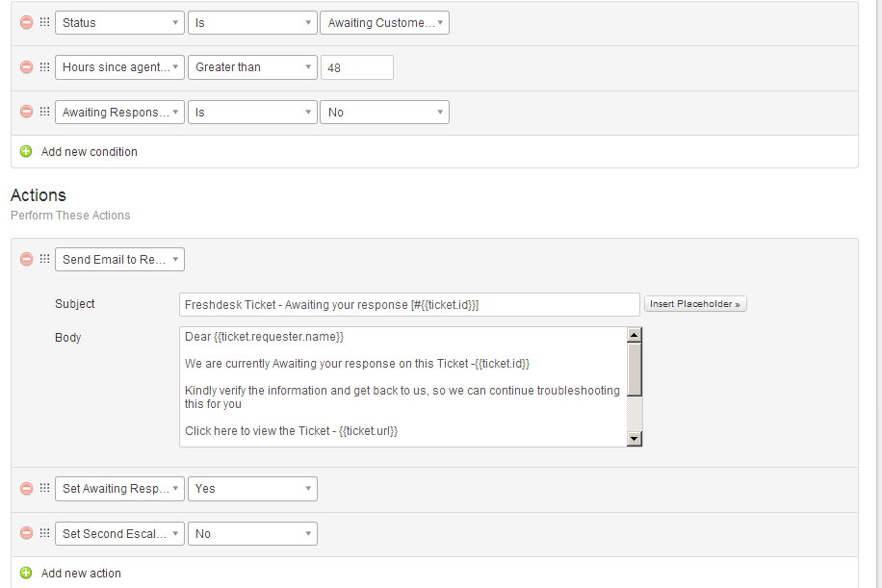Viewport: 882px width, 588px height.
Task: Grab the drag handle of Status row
Action: (x=44, y=22)
